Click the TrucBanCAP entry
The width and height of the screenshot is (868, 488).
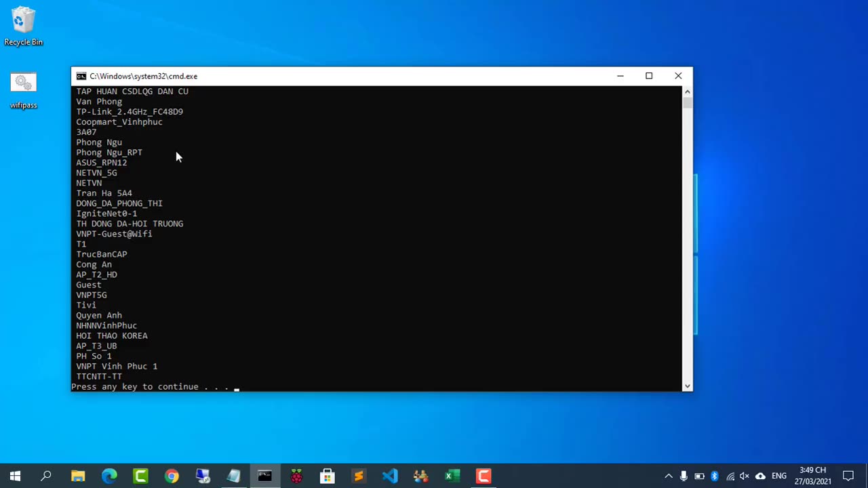tap(102, 254)
